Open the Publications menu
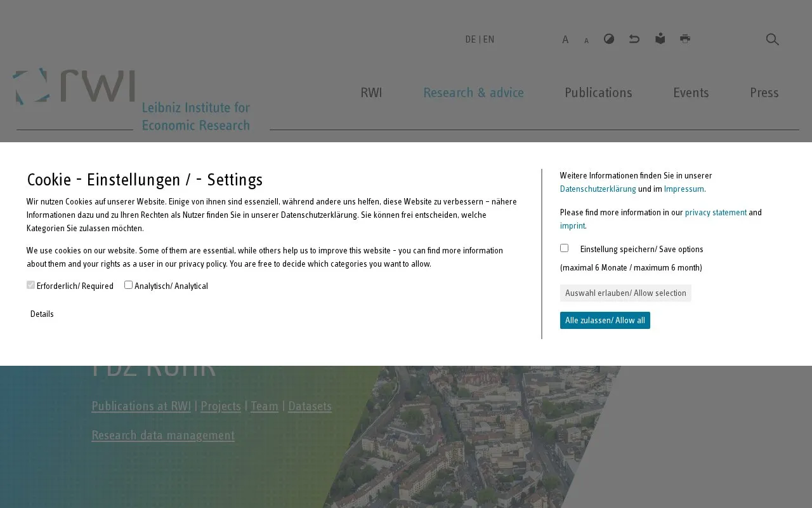Screen dimensions: 812x508 point(598,93)
